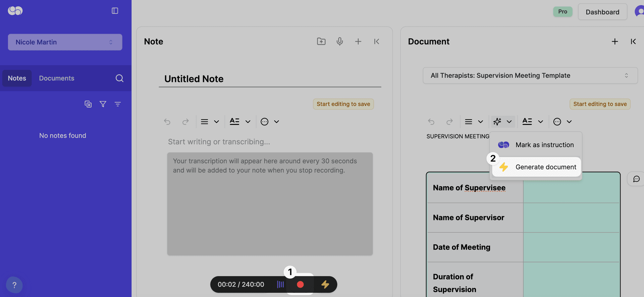This screenshot has width=644, height=297.
Task: Collapse the Document panel
Action: [x=633, y=41]
